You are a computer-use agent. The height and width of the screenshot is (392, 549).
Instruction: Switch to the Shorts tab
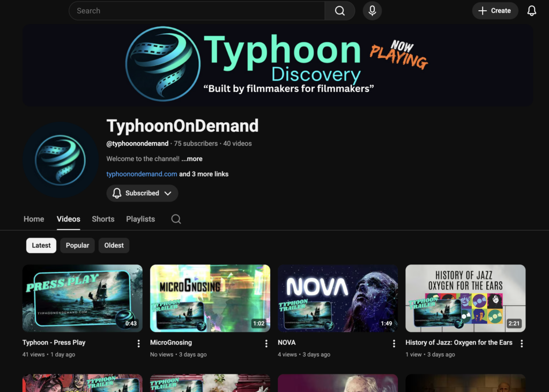click(x=103, y=219)
